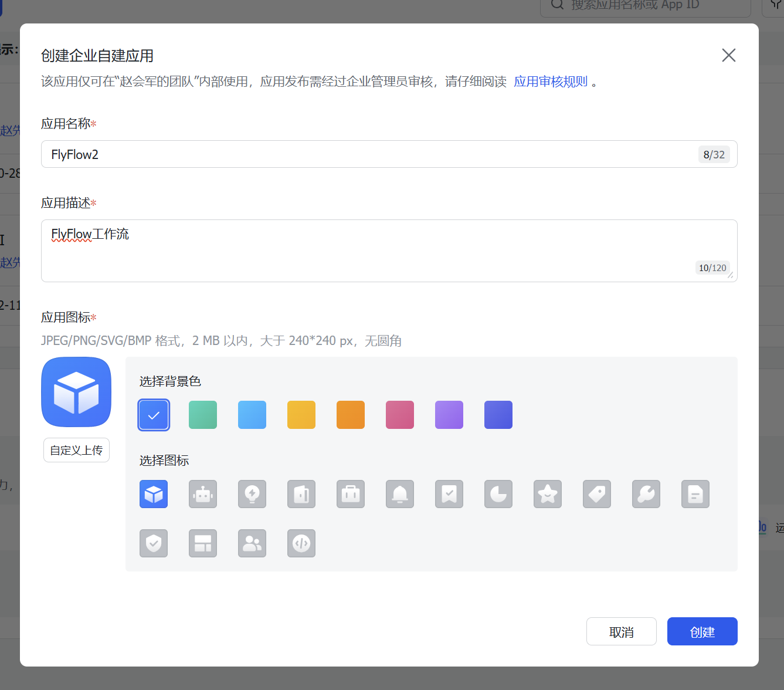Focus the 应用描述 description textarea

[389, 251]
